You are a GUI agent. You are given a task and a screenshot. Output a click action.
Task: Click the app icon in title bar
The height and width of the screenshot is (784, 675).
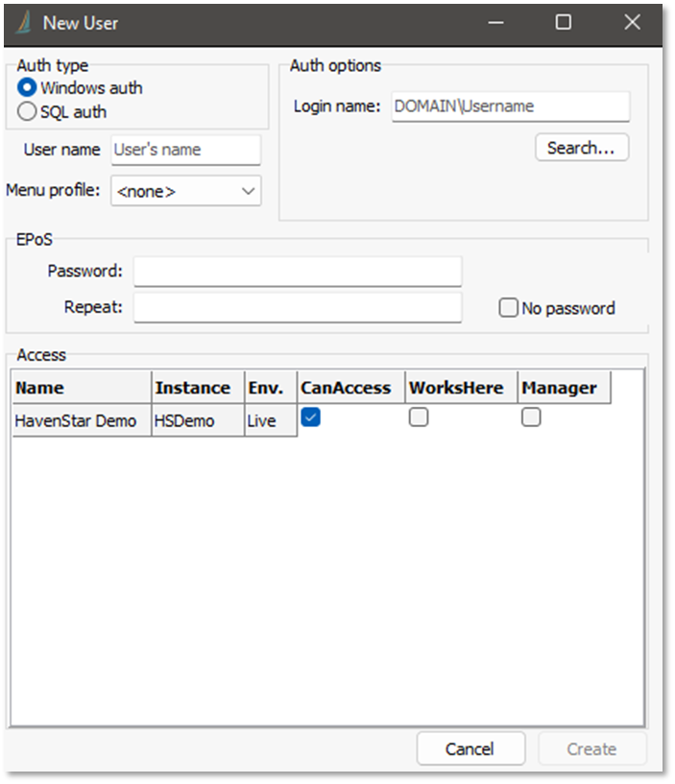coord(23,22)
